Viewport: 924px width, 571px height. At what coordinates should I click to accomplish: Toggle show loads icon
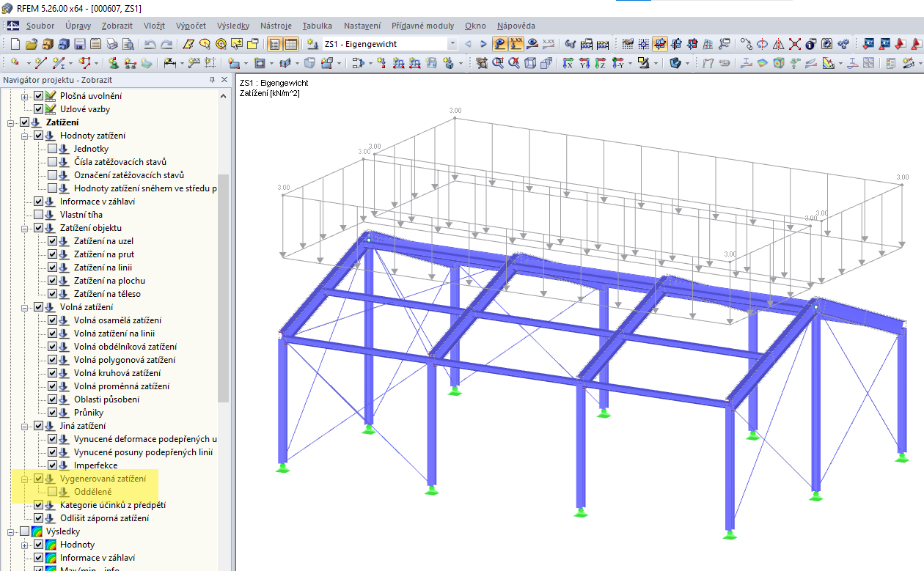click(x=500, y=44)
